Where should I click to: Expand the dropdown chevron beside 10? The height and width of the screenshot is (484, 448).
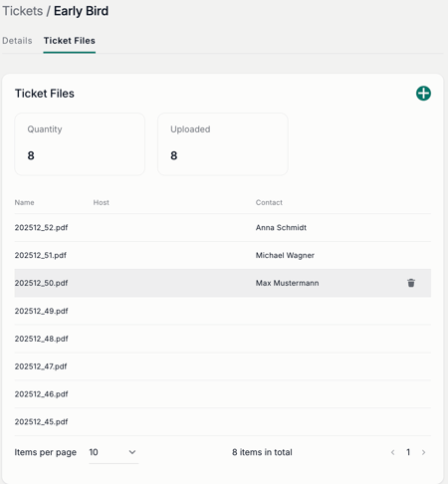[x=132, y=452]
